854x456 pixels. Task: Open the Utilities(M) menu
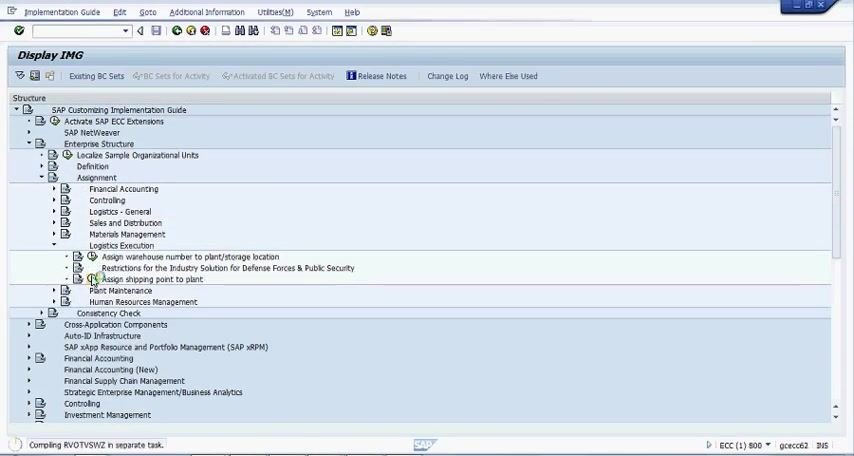[x=275, y=12]
